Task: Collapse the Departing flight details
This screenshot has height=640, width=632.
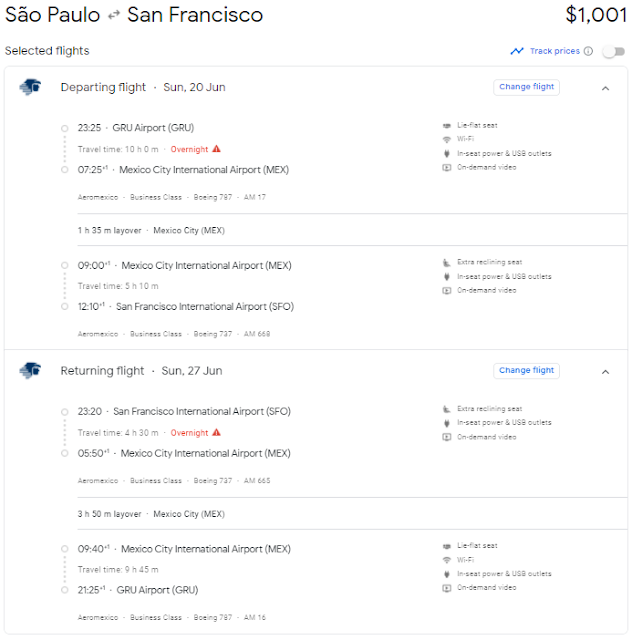Action: (605, 88)
